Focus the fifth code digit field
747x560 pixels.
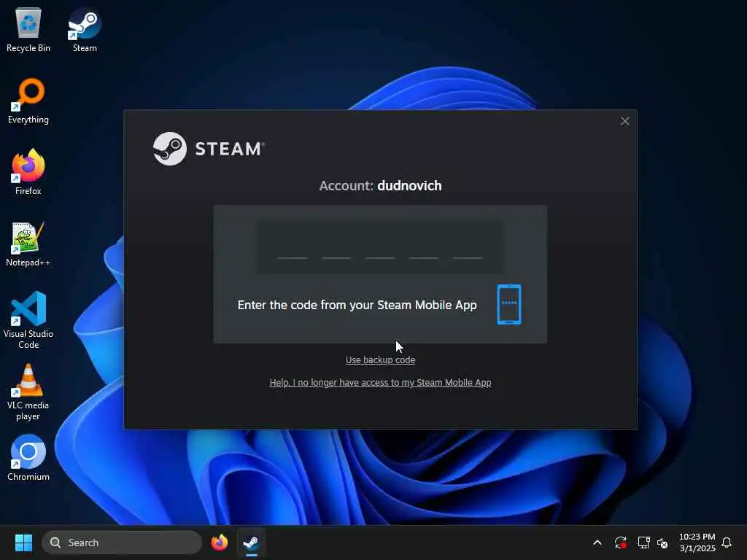pos(468,246)
